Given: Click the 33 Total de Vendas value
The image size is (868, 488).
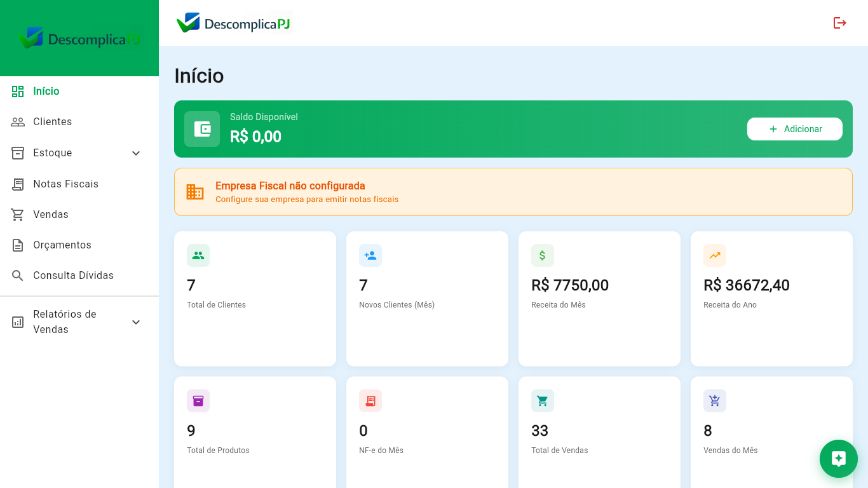Looking at the screenshot, I should pyautogui.click(x=539, y=431).
